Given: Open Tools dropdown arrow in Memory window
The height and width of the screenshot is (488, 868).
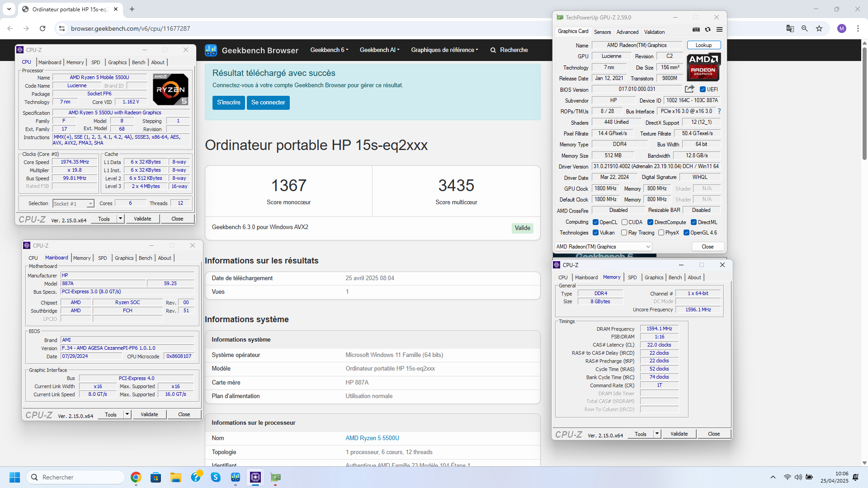Looking at the screenshot, I should coord(657,434).
